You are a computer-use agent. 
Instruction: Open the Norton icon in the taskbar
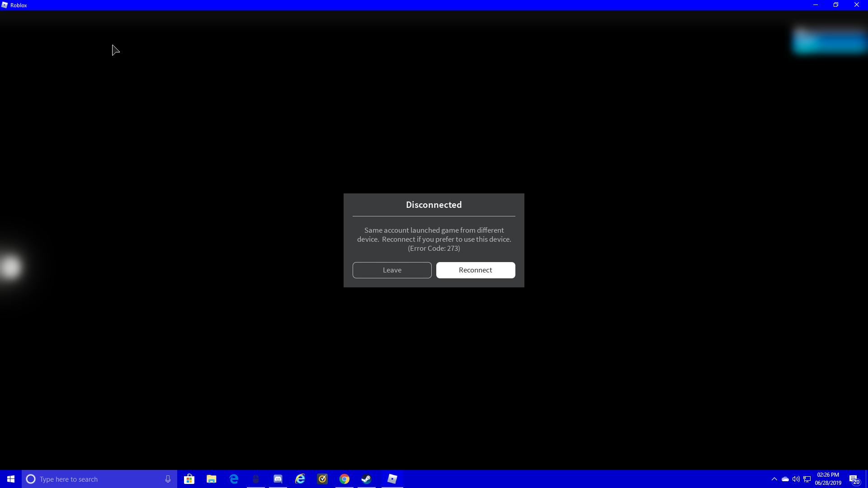322,479
